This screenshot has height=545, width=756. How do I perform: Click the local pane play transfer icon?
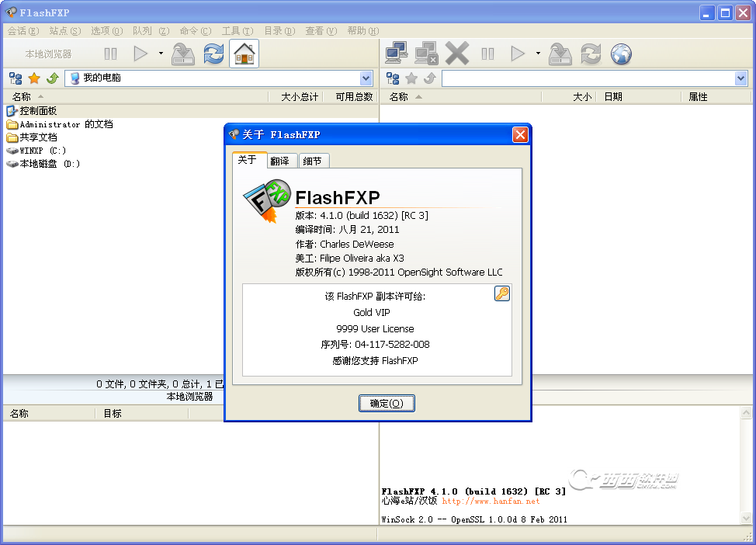pyautogui.click(x=140, y=54)
